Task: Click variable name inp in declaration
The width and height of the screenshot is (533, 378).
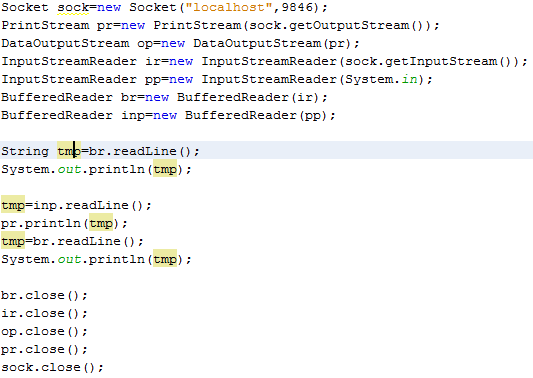Action: [x=133, y=116]
